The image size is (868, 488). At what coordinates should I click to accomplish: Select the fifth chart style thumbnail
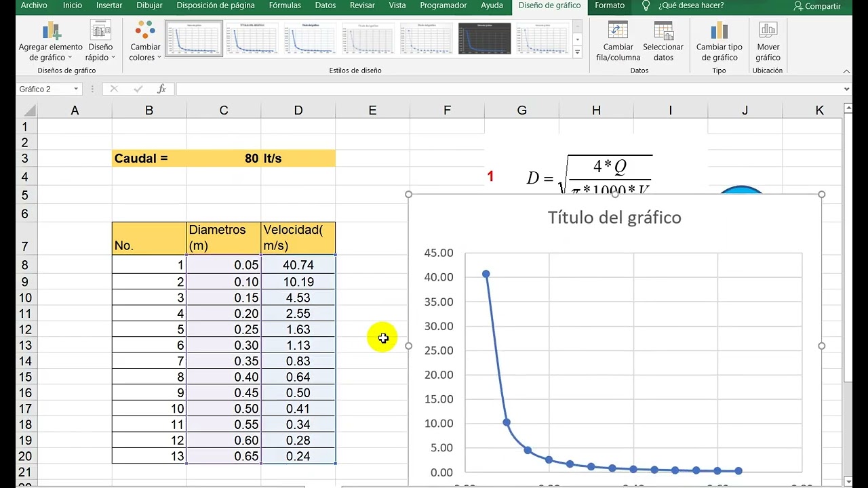(427, 38)
